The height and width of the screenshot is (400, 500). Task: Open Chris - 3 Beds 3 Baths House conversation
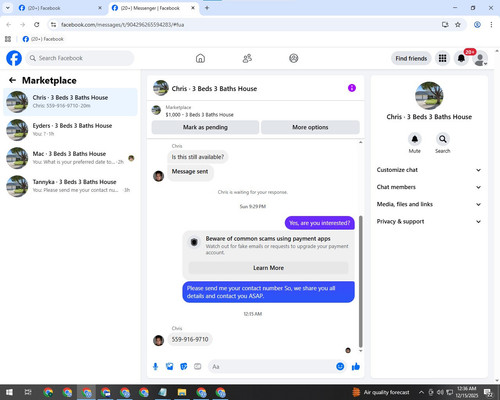[x=70, y=102]
